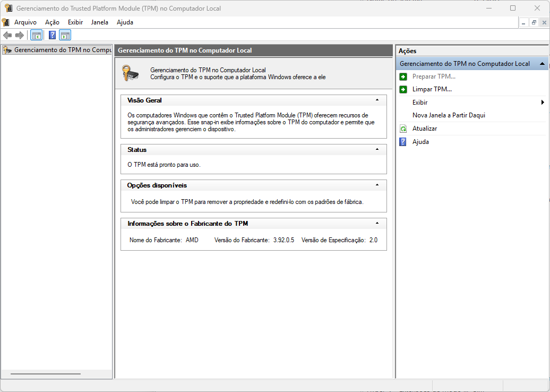Click the blue Help question mark toolbar icon
Image resolution: width=550 pixels, height=392 pixels.
point(52,36)
